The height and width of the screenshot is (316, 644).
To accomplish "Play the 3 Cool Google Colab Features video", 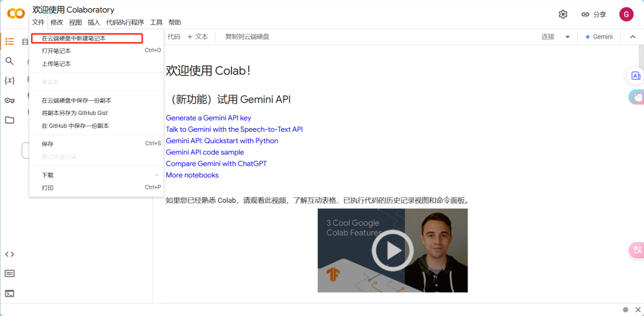I will 392,250.
